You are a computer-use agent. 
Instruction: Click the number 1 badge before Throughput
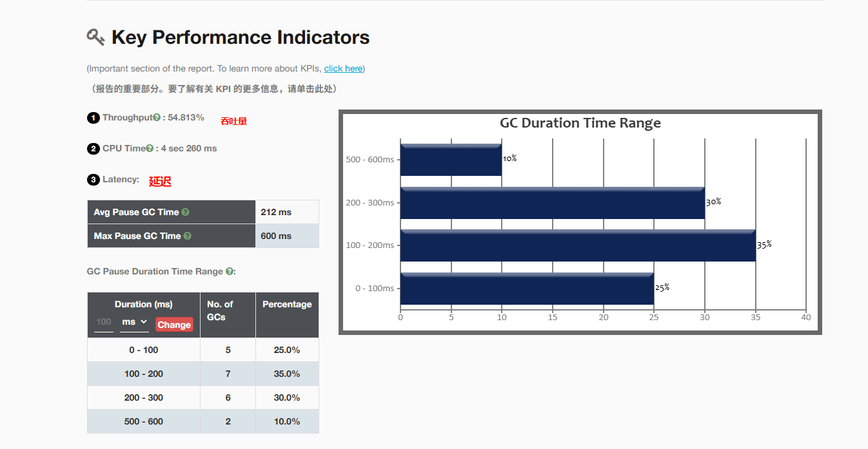[93, 118]
